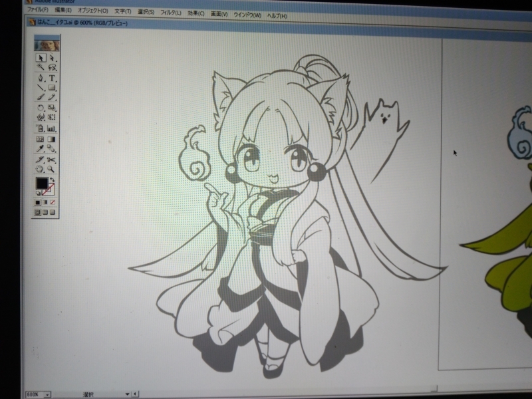The height and width of the screenshot is (399, 532).
Task: Switch to Full Screen with Menu Bar
Action: coord(45,212)
